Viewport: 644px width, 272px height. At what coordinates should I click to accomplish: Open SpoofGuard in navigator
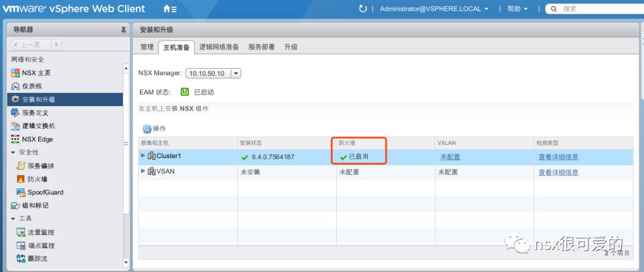(x=45, y=192)
